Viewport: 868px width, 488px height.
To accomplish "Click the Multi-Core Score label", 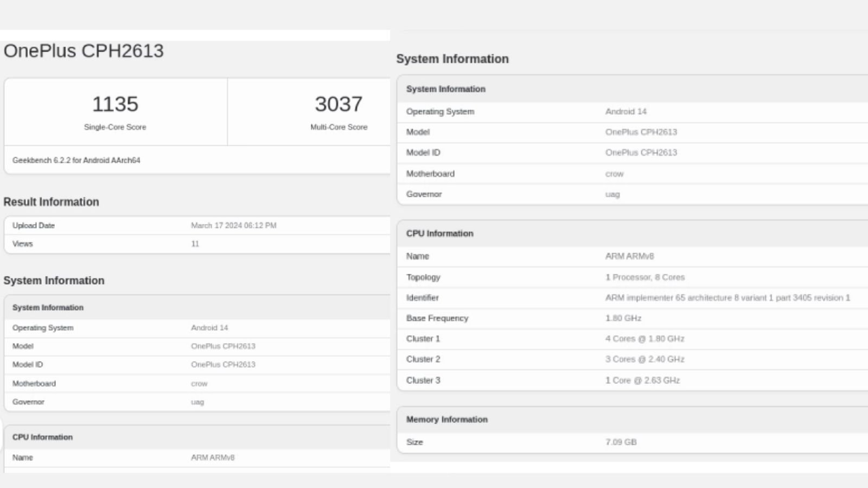I will (339, 127).
